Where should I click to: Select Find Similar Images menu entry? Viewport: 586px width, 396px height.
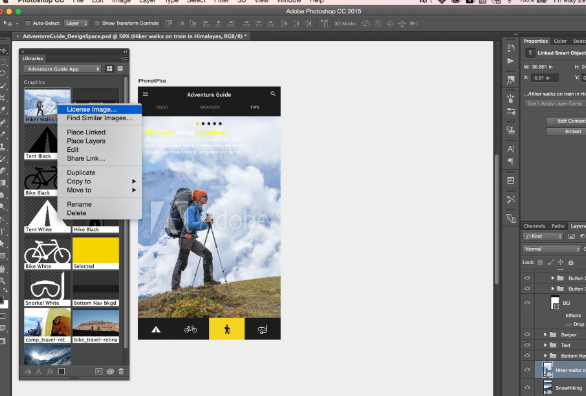click(x=100, y=118)
